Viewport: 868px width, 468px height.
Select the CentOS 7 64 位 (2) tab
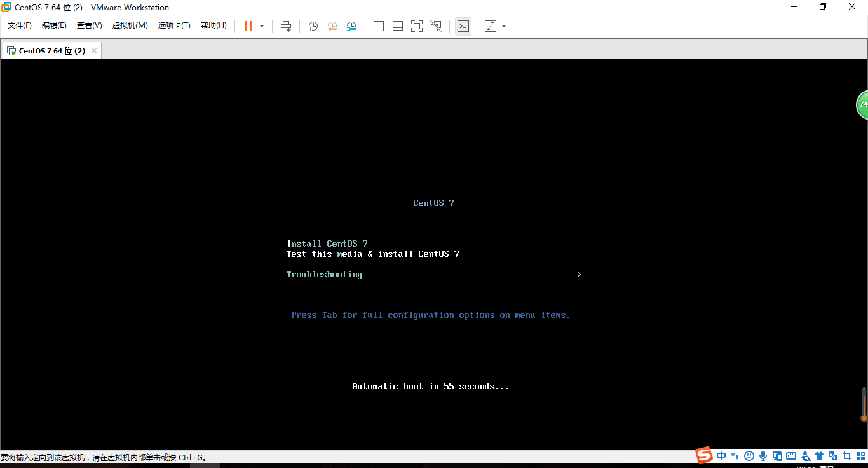click(51, 51)
